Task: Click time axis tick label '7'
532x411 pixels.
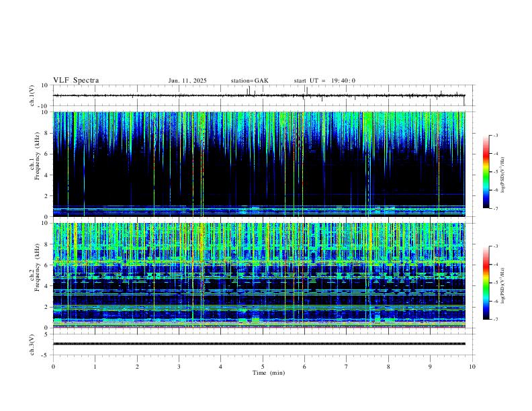Action: pyautogui.click(x=347, y=367)
